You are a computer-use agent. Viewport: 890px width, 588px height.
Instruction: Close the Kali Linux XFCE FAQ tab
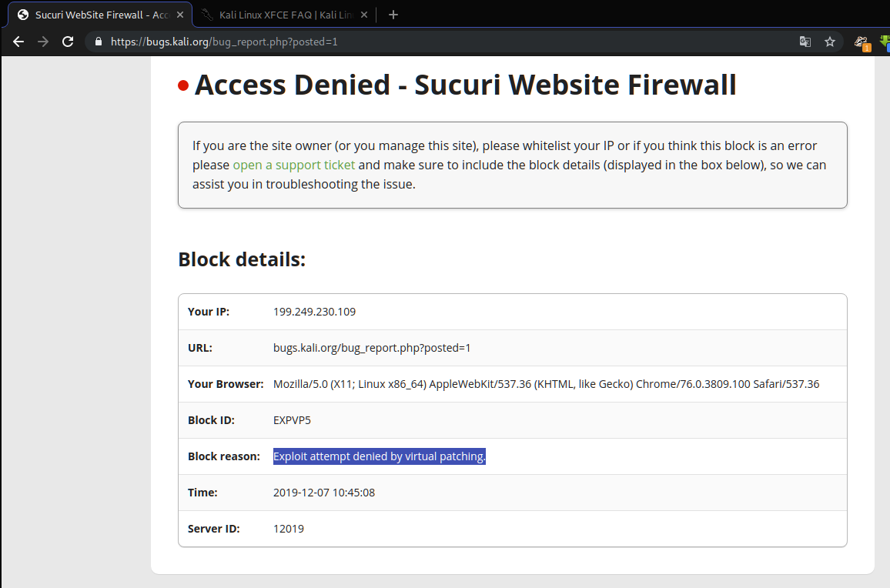point(364,15)
